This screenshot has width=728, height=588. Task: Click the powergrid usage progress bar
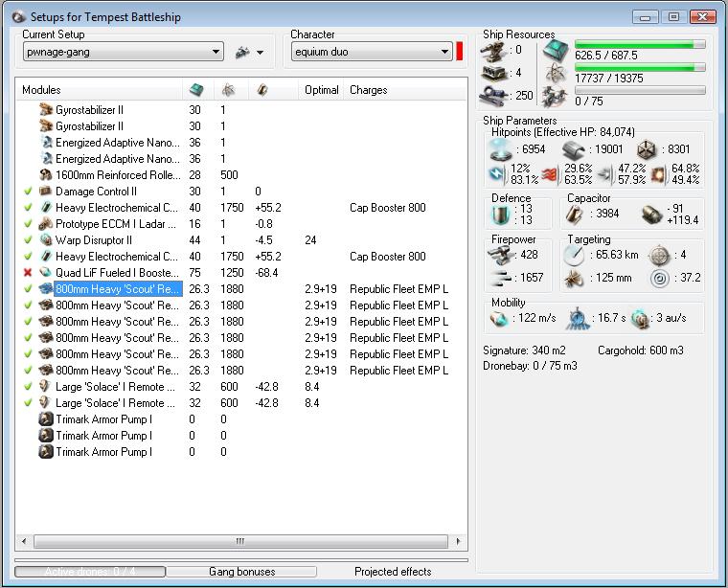pos(640,67)
